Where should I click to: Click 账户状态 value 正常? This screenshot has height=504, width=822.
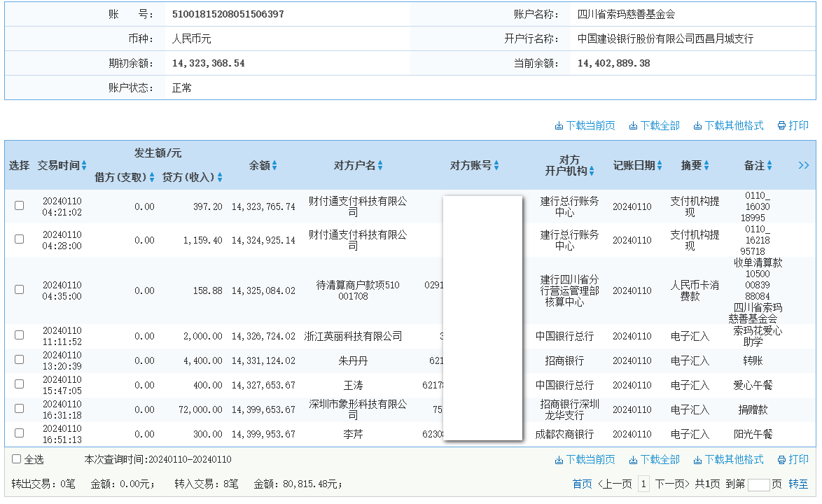click(182, 88)
